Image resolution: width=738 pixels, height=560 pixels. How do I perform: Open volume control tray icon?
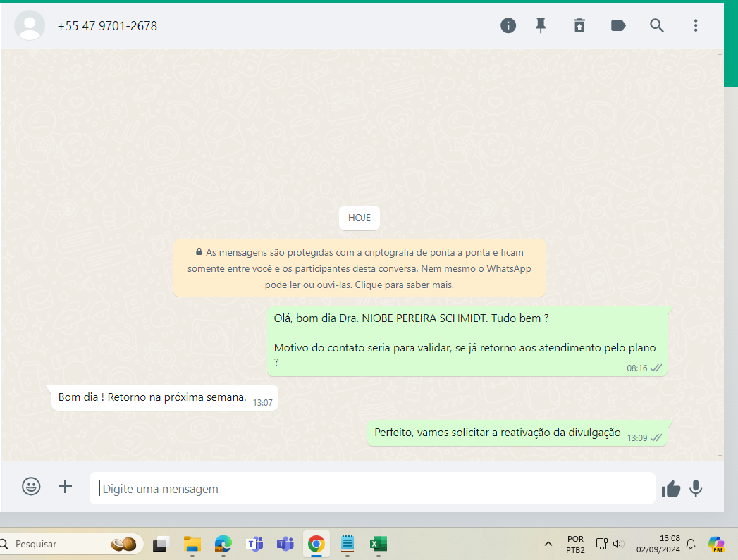[618, 544]
